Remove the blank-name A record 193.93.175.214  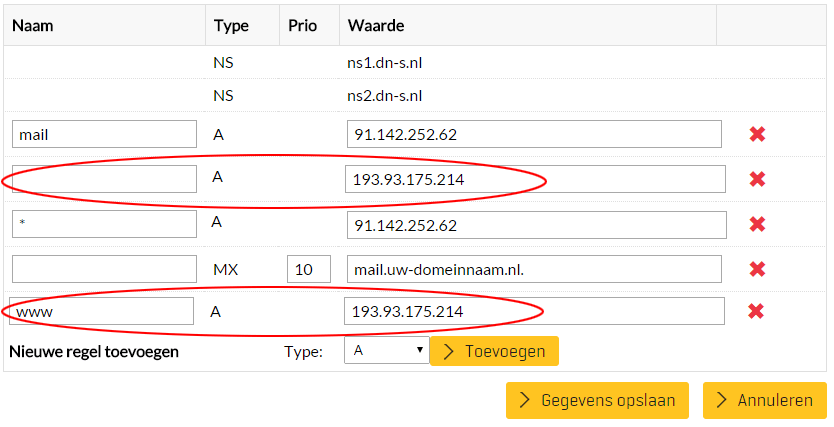click(x=757, y=179)
